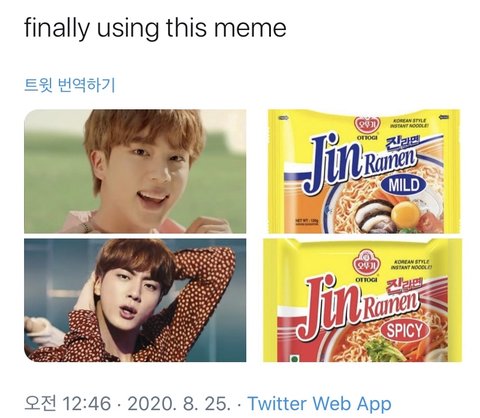Click Korean Style Instant Noodle text on Mild package
Image resolution: width=480 pixels, height=418 pixels.
coord(409,123)
